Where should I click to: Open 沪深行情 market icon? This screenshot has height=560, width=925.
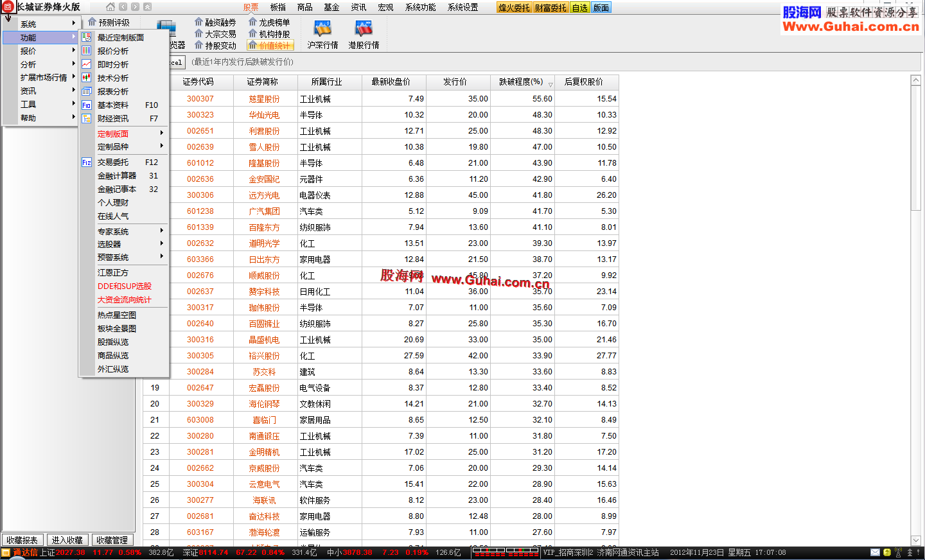[x=322, y=35]
